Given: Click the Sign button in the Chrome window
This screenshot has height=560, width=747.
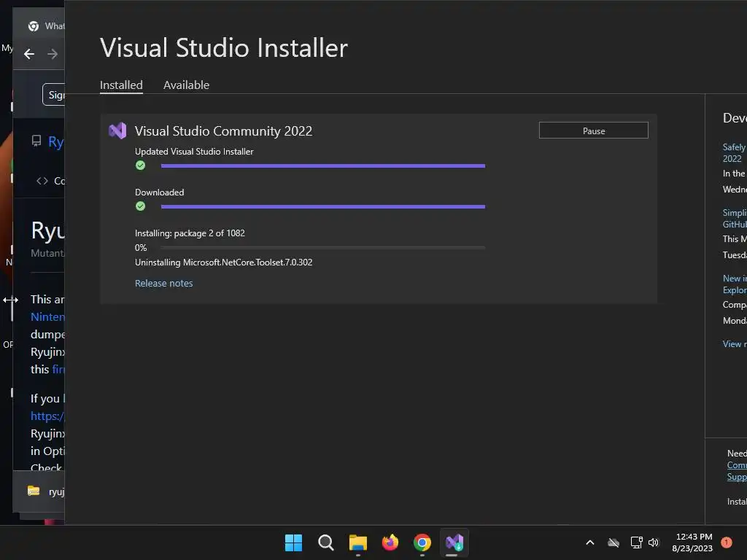Looking at the screenshot, I should [53, 95].
